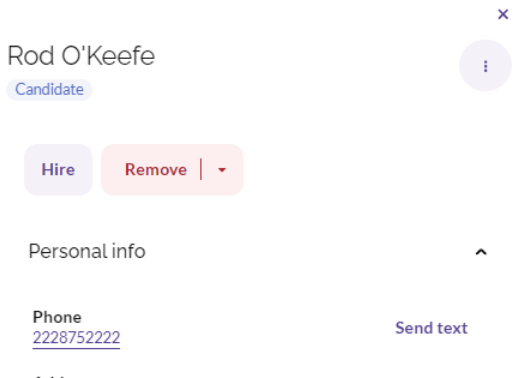Click the Candidate status badge

click(x=49, y=90)
